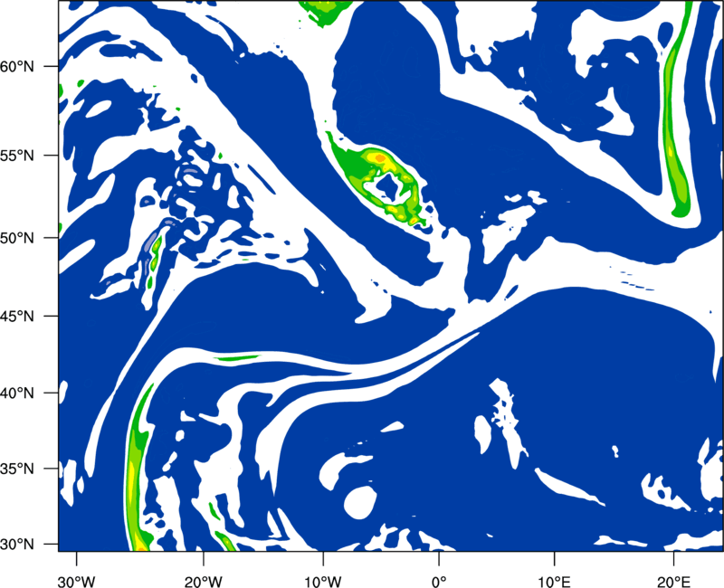
Task: Click the 50°N latitude label
Action: 16,238
